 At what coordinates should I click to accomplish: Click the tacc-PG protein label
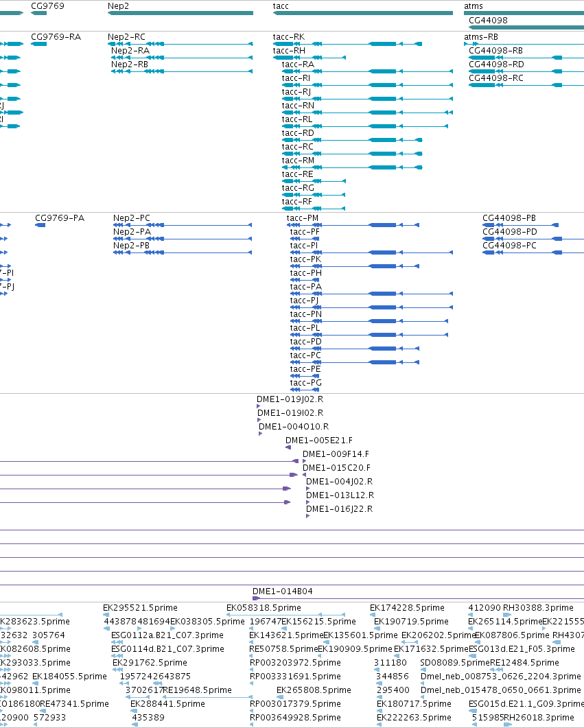tap(306, 383)
